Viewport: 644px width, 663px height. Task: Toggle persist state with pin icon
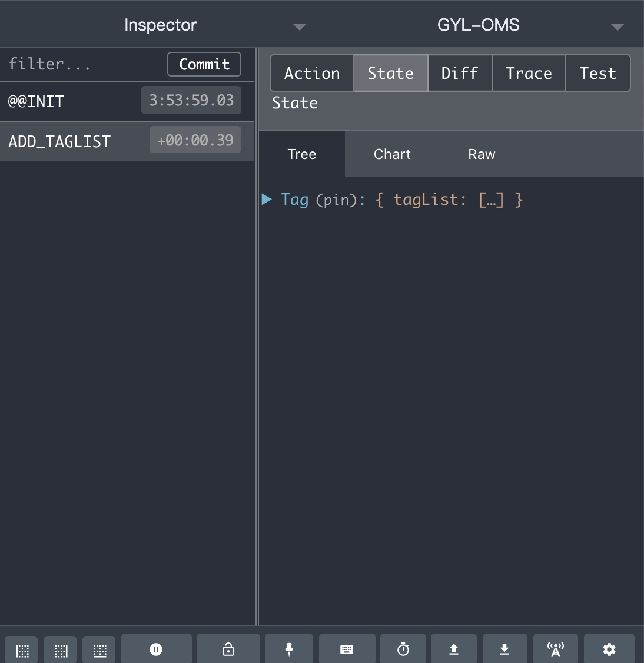click(289, 649)
